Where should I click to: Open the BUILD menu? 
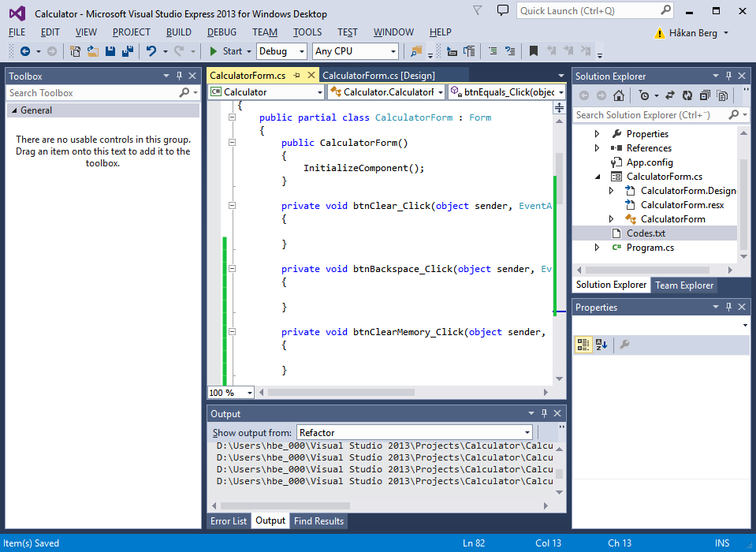178,32
